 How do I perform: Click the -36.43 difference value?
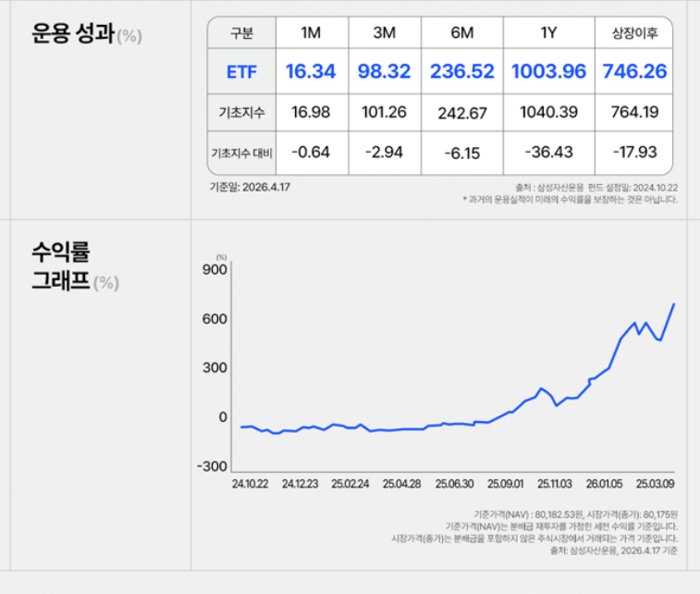548,152
